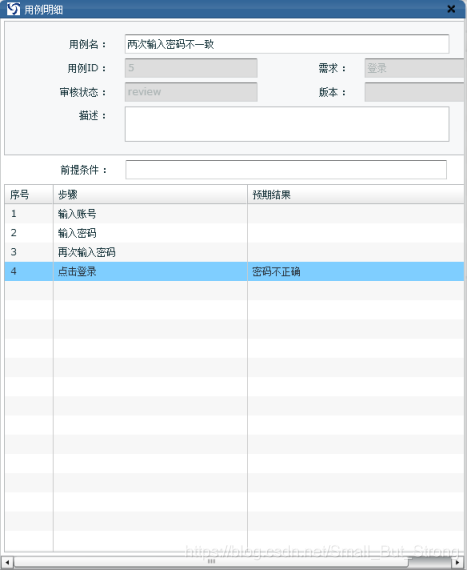Image resolution: width=468 pixels, height=570 pixels.
Task: Click the 审核状态 field showing review
Action: (191, 92)
